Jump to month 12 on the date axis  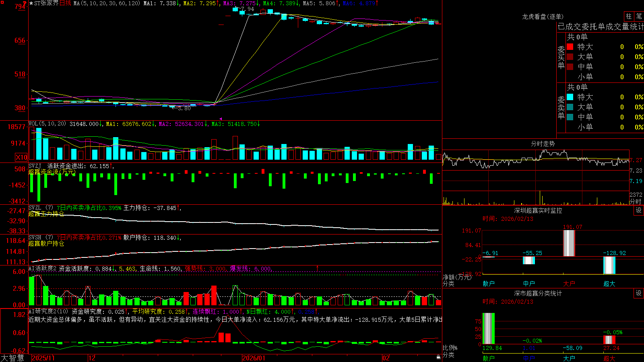tap(92, 358)
